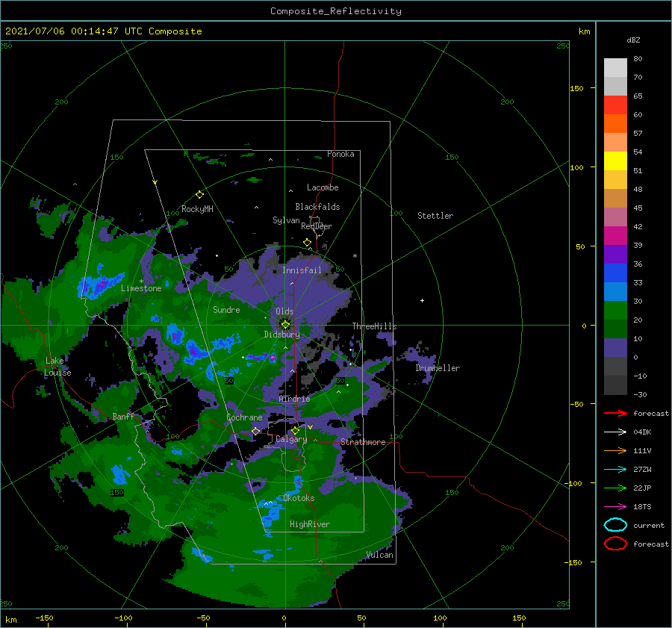Click the Vulcan label

(380, 555)
